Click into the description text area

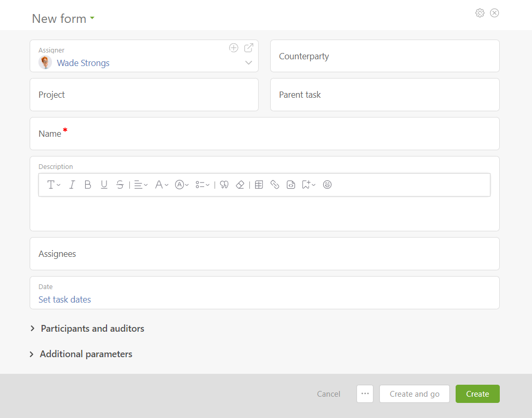(x=264, y=212)
